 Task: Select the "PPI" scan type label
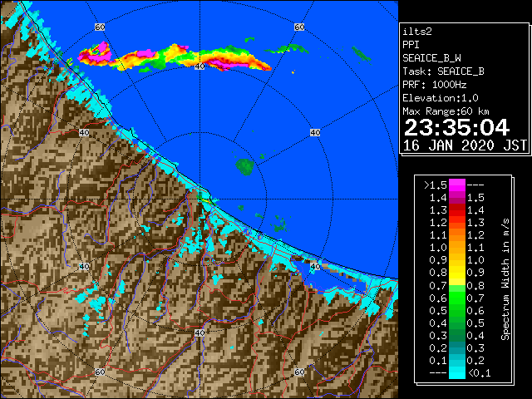(411, 45)
